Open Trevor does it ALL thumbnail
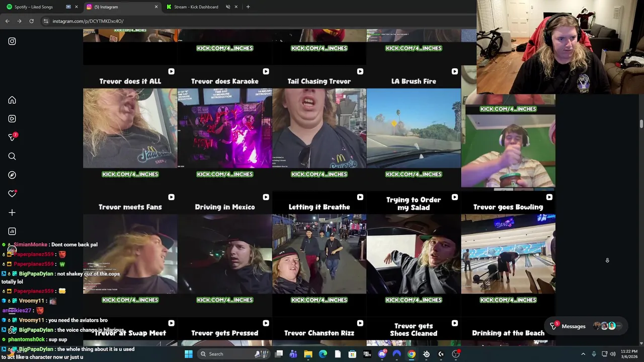Image resolution: width=644 pixels, height=362 pixels. [x=130, y=128]
